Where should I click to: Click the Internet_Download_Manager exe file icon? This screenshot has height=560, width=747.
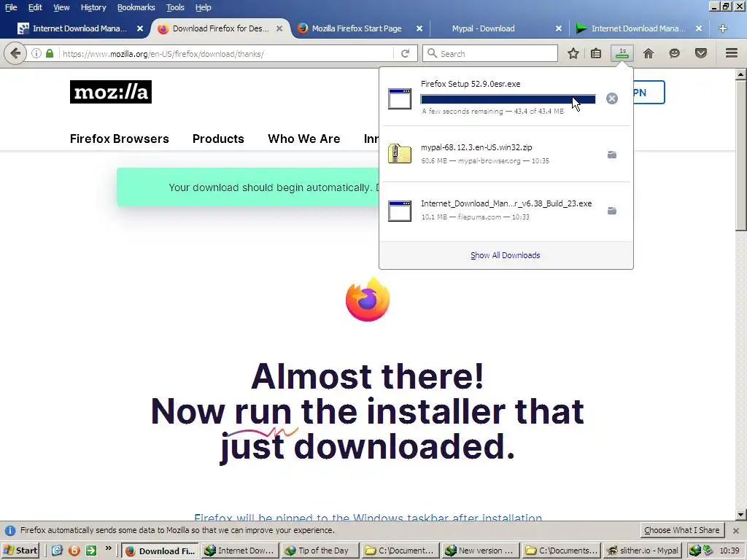(400, 211)
